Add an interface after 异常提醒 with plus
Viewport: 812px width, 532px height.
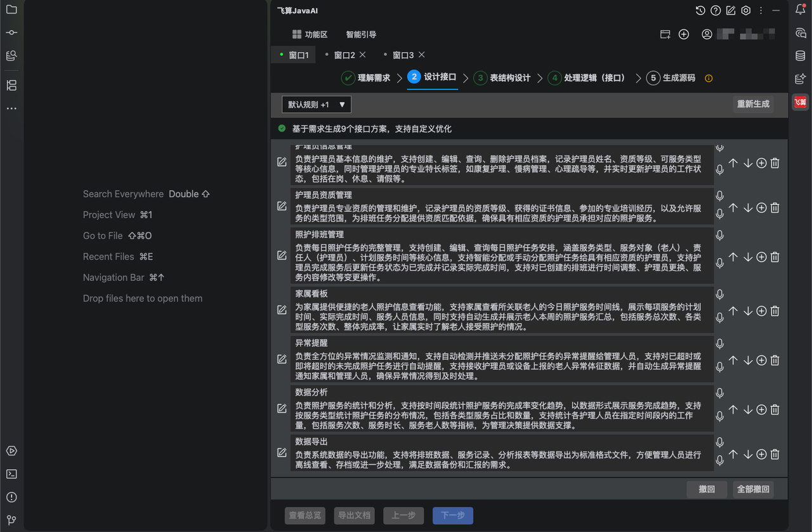pos(761,360)
